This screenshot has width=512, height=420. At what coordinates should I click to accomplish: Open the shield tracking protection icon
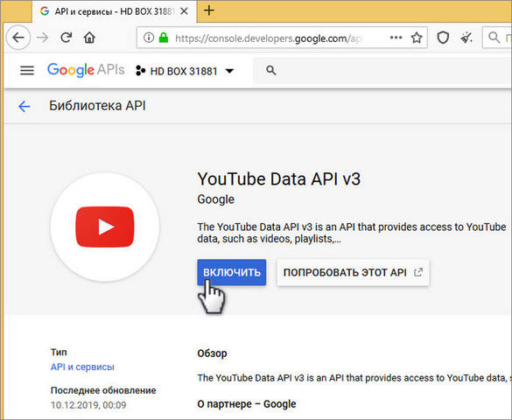coord(443,38)
